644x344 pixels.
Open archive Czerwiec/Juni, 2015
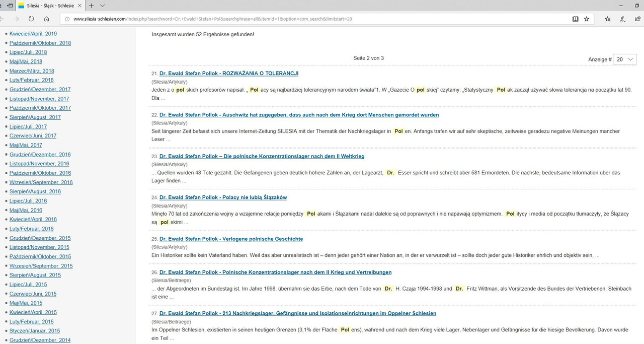click(x=33, y=294)
